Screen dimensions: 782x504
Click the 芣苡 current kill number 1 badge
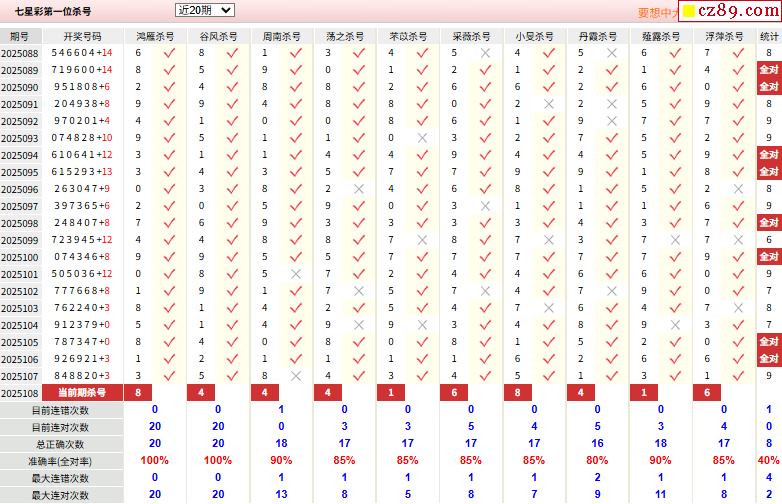(391, 393)
